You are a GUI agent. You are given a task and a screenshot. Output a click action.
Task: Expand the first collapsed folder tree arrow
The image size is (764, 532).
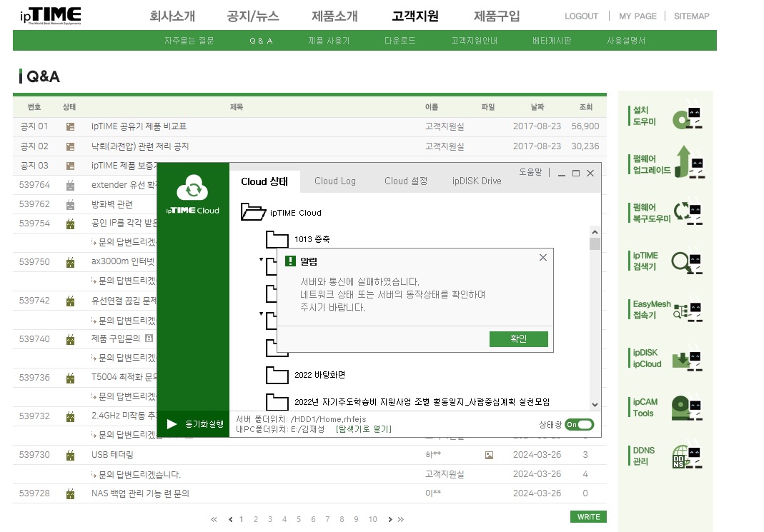coord(261,259)
